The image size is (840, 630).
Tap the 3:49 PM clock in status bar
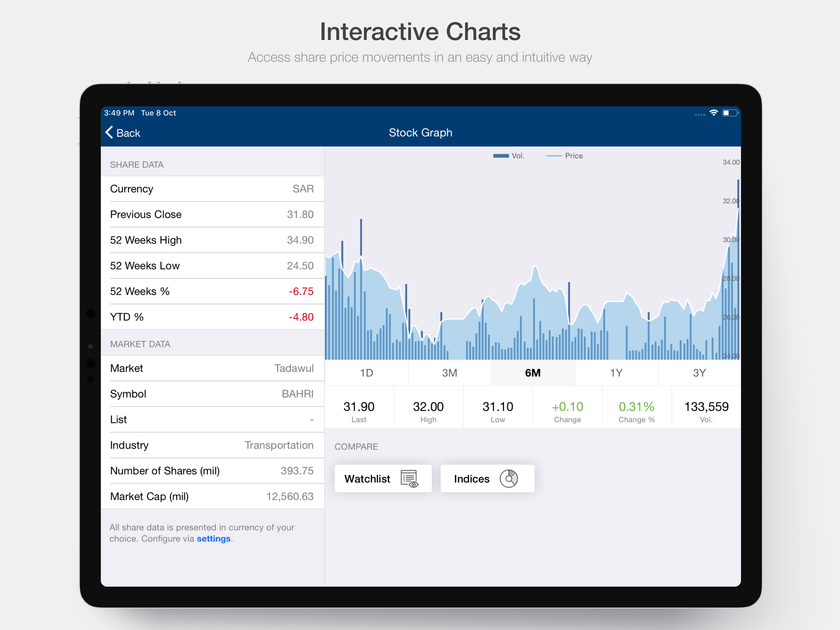coord(119,113)
